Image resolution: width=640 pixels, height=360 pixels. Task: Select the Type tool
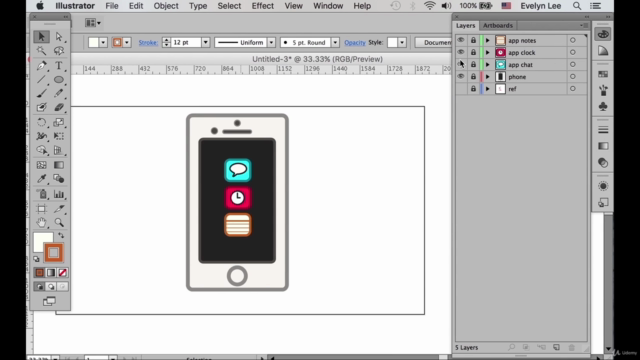[59, 65]
